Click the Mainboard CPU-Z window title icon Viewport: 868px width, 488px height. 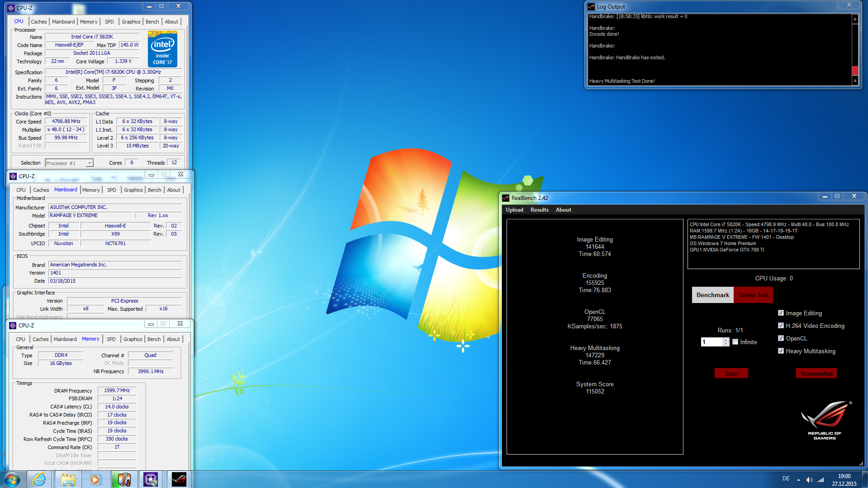[13, 176]
